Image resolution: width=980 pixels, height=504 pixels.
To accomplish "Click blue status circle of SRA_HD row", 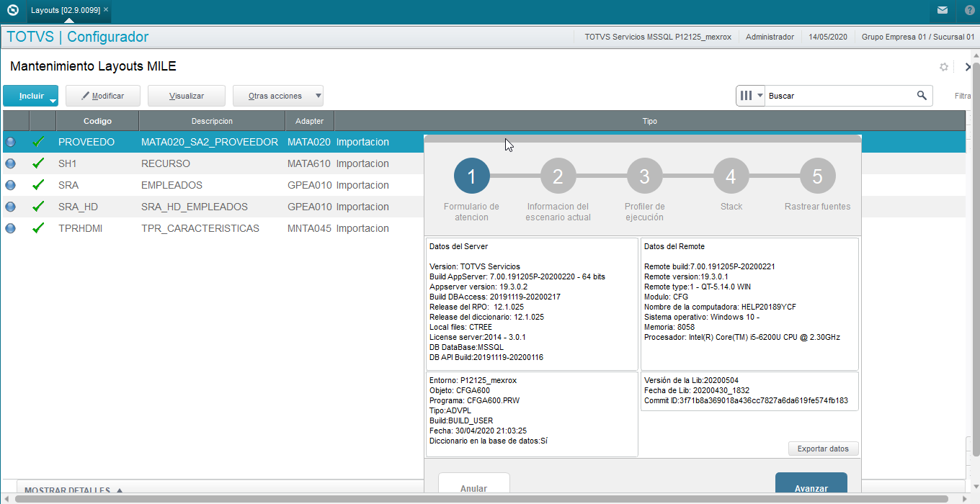I will 10,207.
